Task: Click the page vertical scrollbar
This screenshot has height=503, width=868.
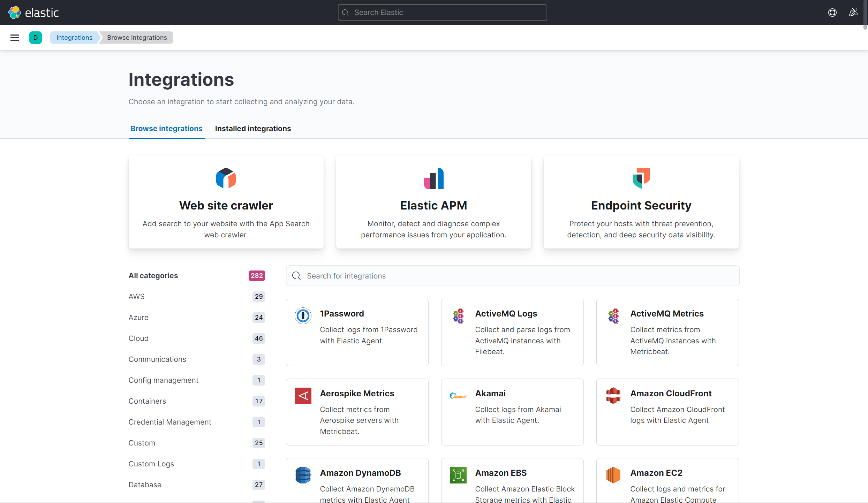Action: click(865, 16)
